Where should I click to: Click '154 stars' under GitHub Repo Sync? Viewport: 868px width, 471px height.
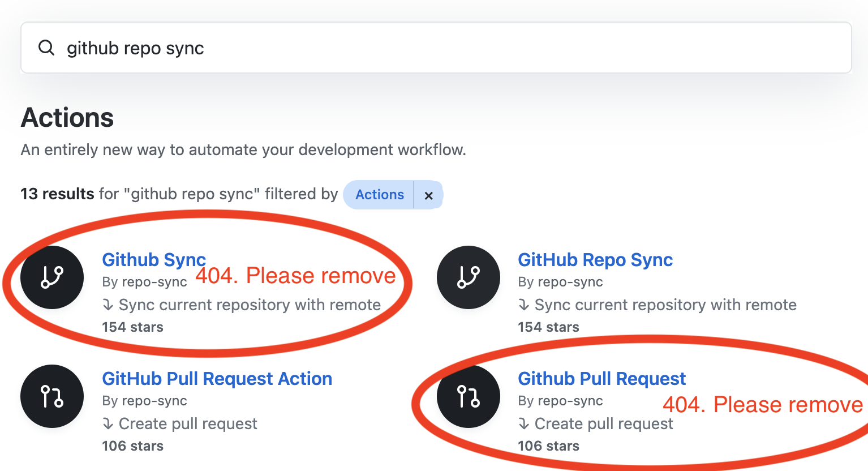click(548, 327)
